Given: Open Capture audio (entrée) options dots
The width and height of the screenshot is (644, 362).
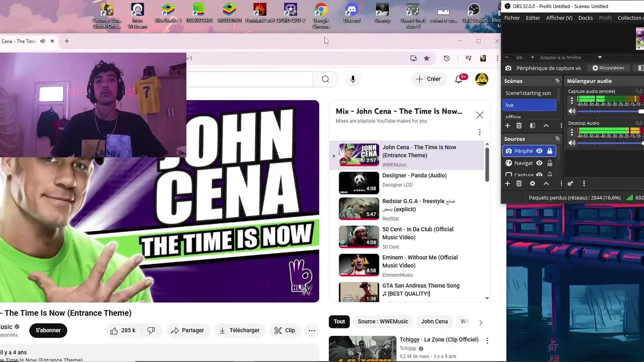Looking at the screenshot, I should [x=572, y=101].
